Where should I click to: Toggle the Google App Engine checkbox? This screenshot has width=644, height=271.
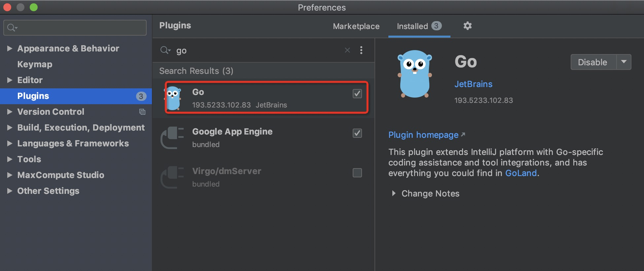click(x=357, y=133)
